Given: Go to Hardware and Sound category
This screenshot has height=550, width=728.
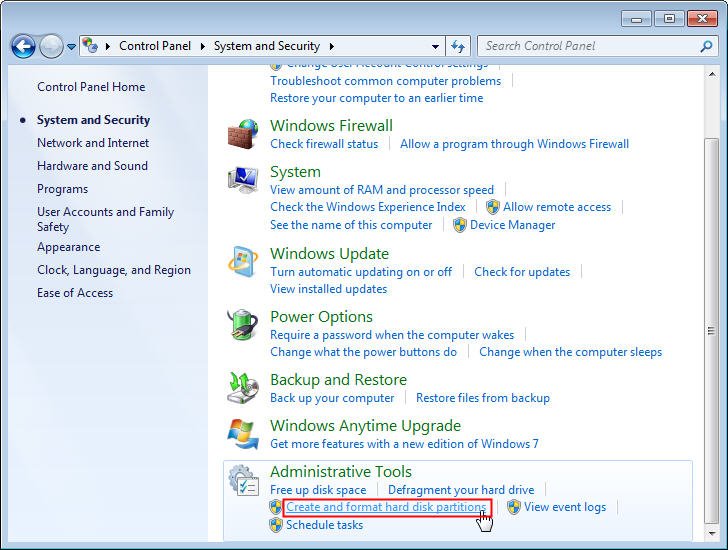Looking at the screenshot, I should [x=92, y=166].
